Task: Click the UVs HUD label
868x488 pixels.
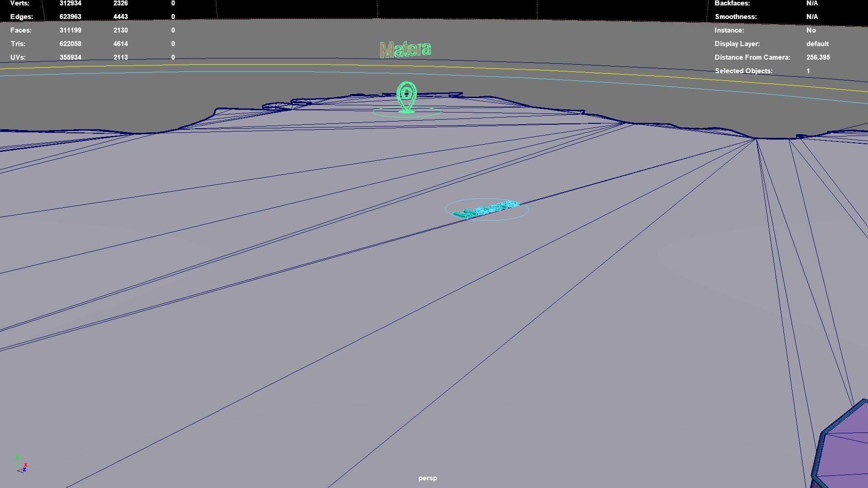Action: point(18,57)
